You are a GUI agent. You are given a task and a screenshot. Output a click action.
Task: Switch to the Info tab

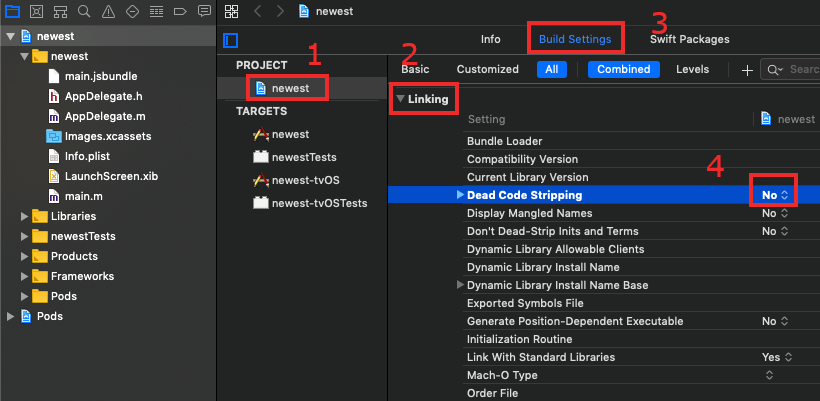tap(491, 39)
